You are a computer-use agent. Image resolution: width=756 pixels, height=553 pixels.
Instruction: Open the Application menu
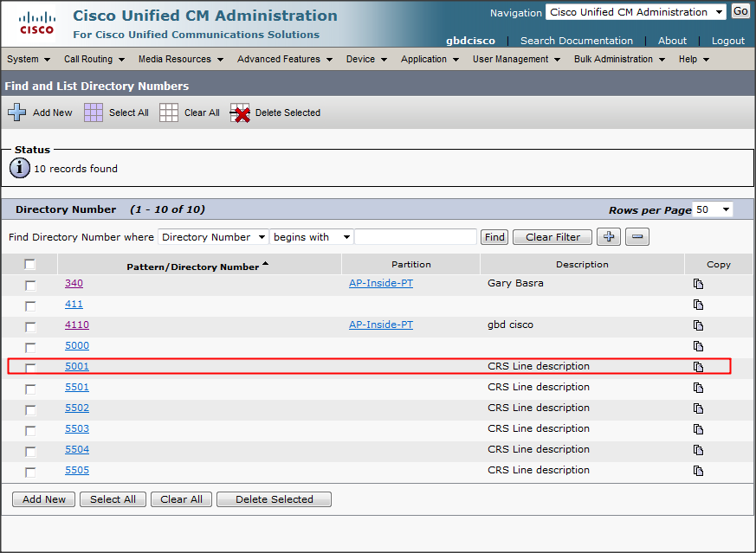pos(430,59)
